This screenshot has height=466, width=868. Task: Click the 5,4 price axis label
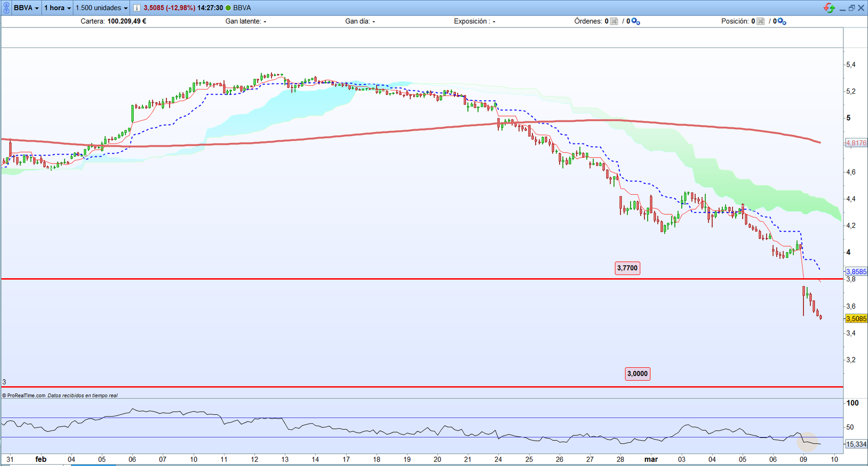coord(851,65)
